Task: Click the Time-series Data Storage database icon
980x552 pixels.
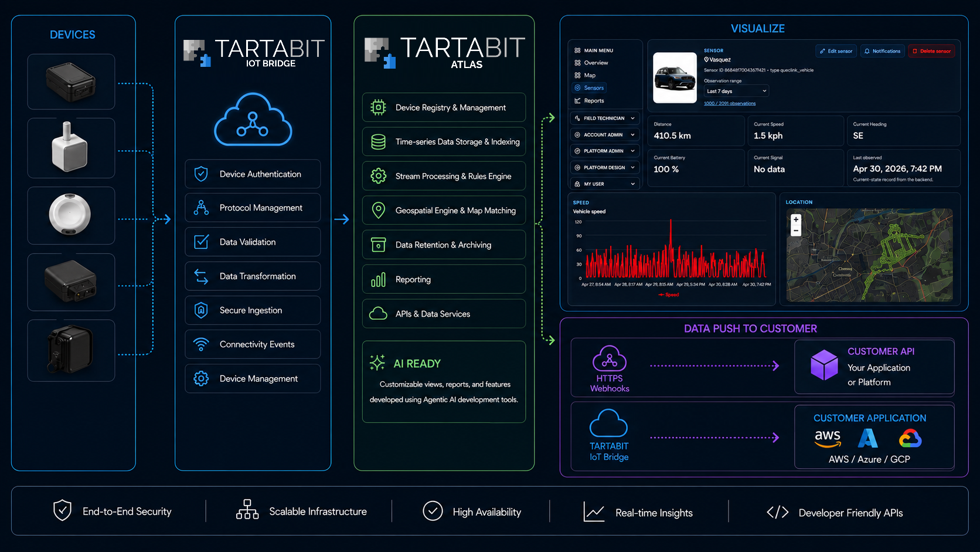Action: (x=379, y=141)
